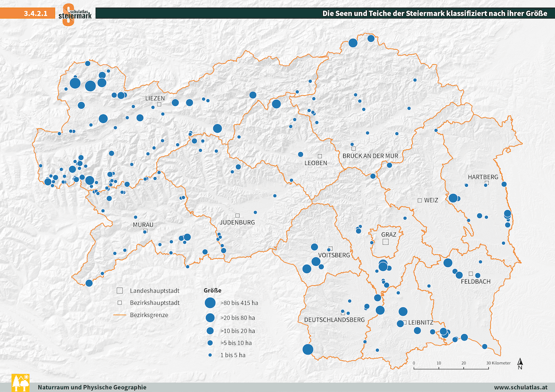Click the map title about Seen und Teiche
This screenshot has width=555, height=392.
(435, 14)
